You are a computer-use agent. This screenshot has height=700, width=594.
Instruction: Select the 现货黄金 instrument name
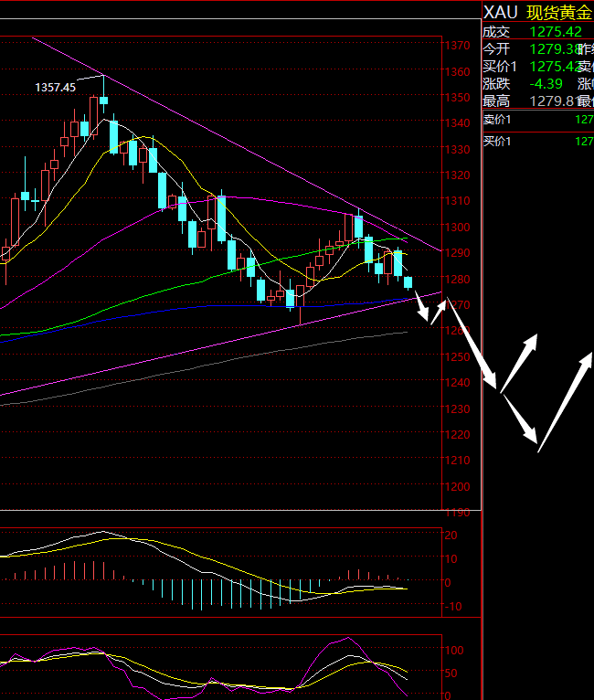click(x=559, y=13)
